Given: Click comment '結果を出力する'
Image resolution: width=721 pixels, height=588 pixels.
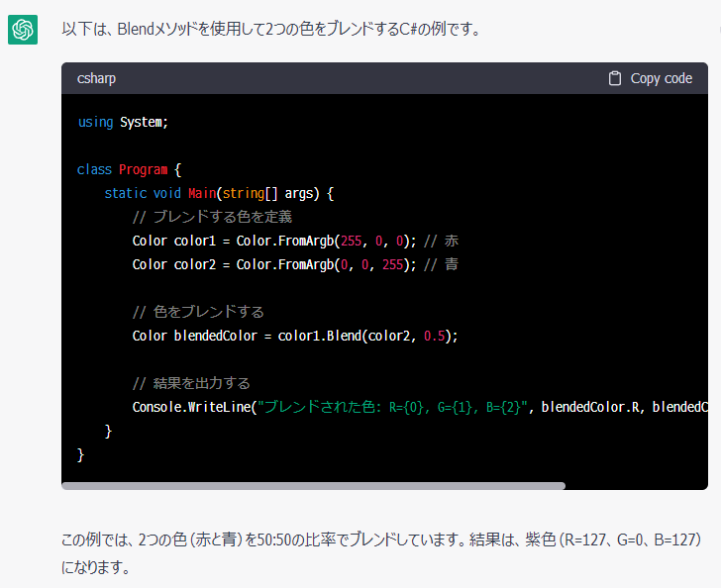Looking at the screenshot, I should pyautogui.click(x=191, y=383).
